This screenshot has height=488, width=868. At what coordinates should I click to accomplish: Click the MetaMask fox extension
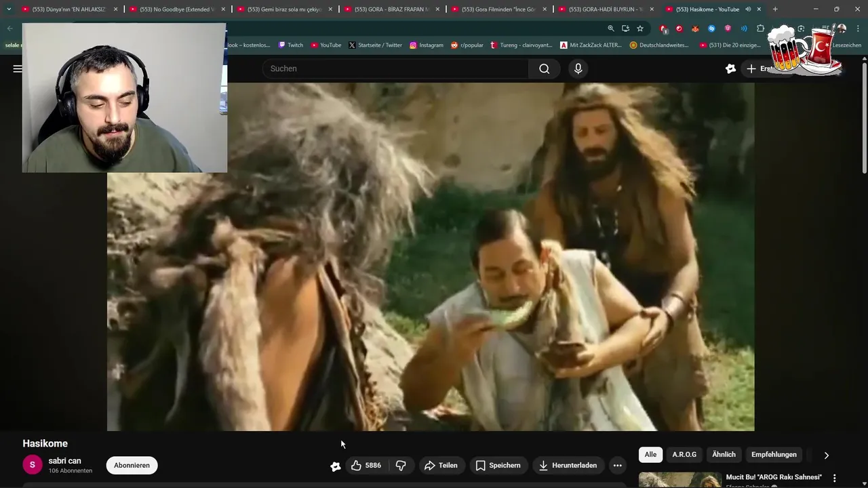click(695, 28)
